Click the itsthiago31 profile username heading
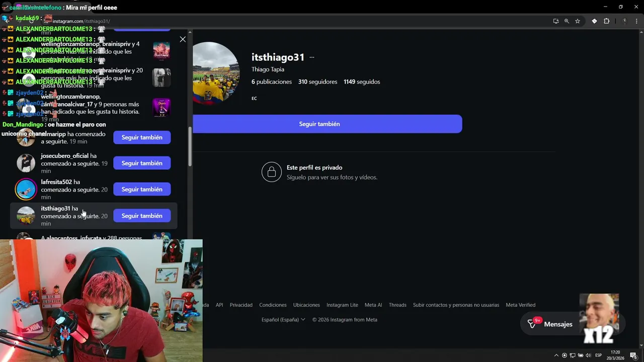The width and height of the screenshot is (644, 362). (278, 57)
